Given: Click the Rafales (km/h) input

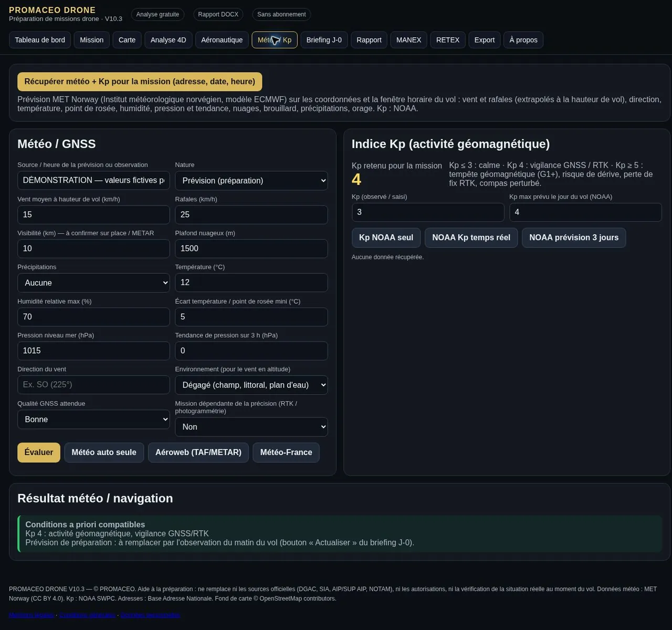Looking at the screenshot, I should tap(251, 215).
